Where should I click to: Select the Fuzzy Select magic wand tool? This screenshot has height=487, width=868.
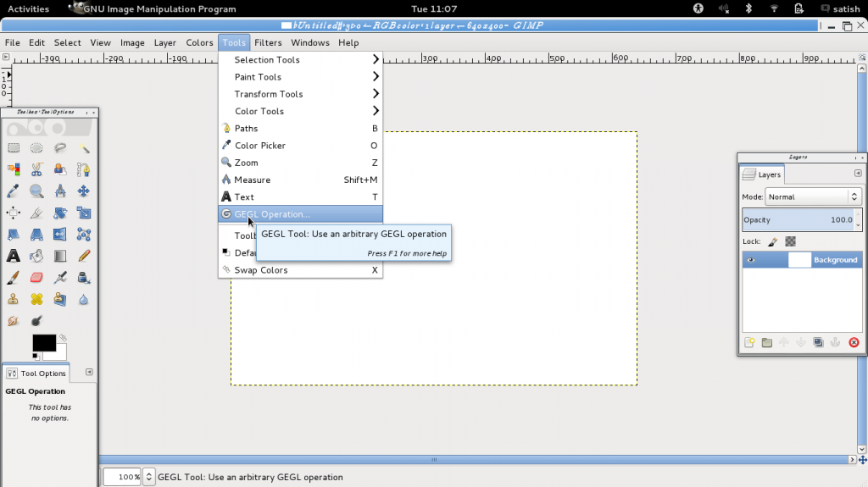(x=84, y=148)
